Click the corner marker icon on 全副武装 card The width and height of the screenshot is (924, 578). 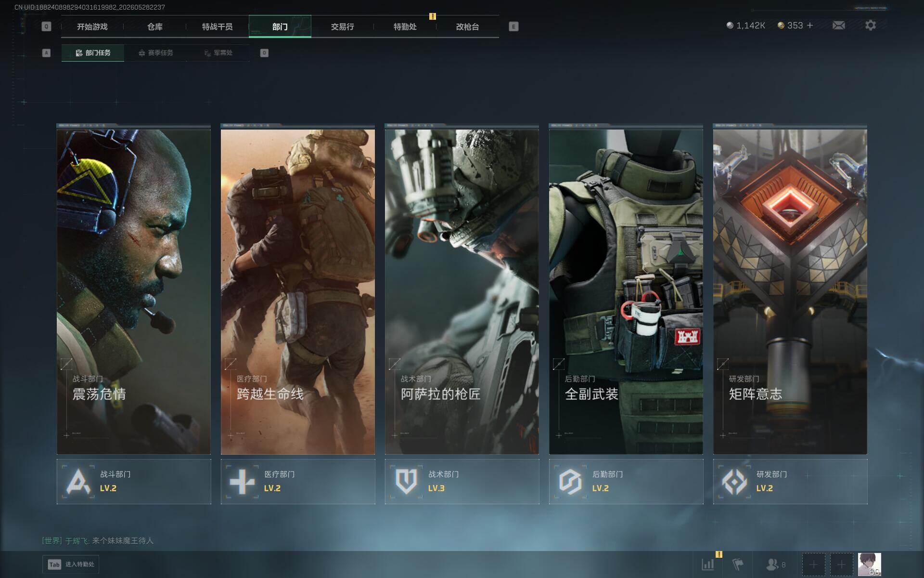coord(559,364)
